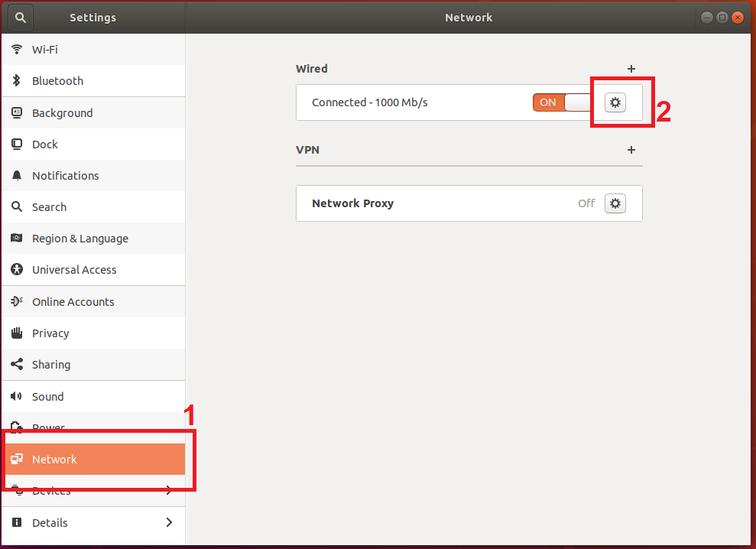Click the Sound speaker icon

click(17, 397)
